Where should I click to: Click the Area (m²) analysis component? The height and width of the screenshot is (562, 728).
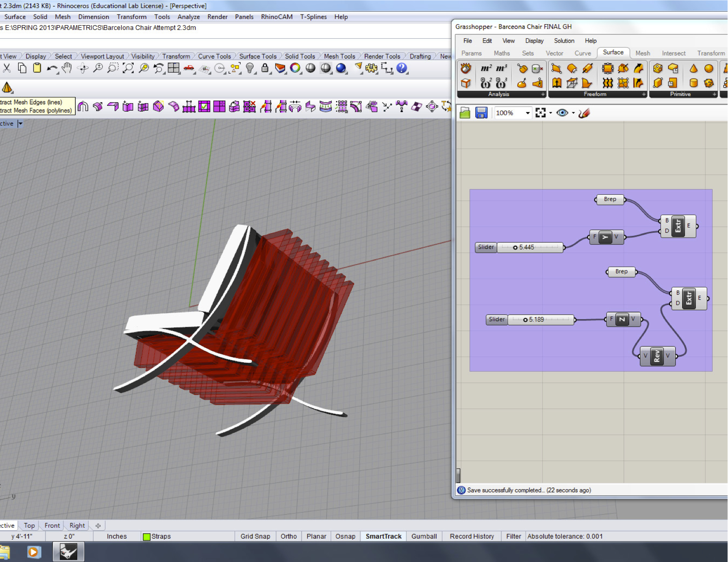(486, 68)
